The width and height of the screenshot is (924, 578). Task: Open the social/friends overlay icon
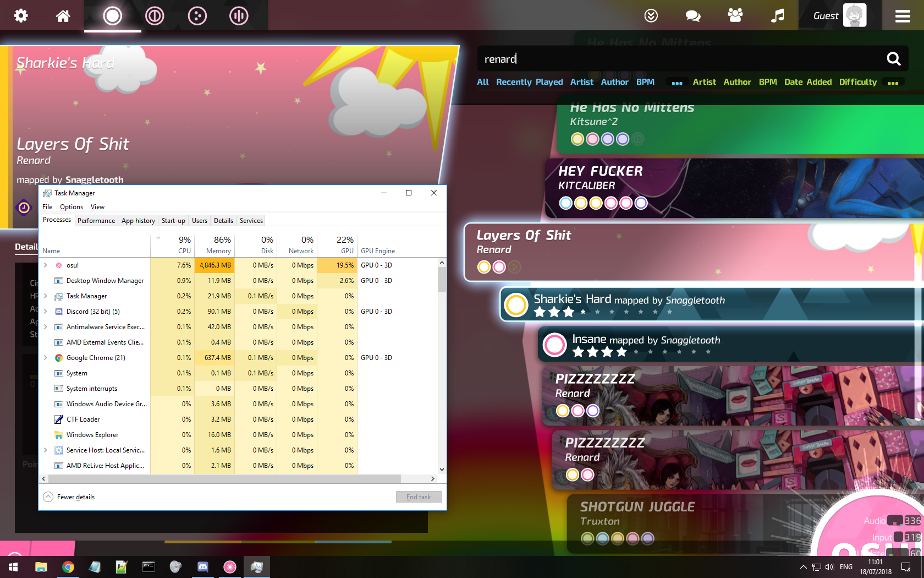tap(735, 15)
